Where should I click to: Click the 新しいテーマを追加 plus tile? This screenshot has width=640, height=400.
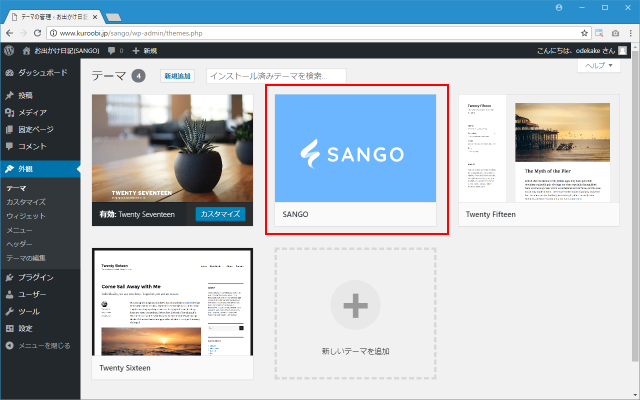tap(355, 313)
